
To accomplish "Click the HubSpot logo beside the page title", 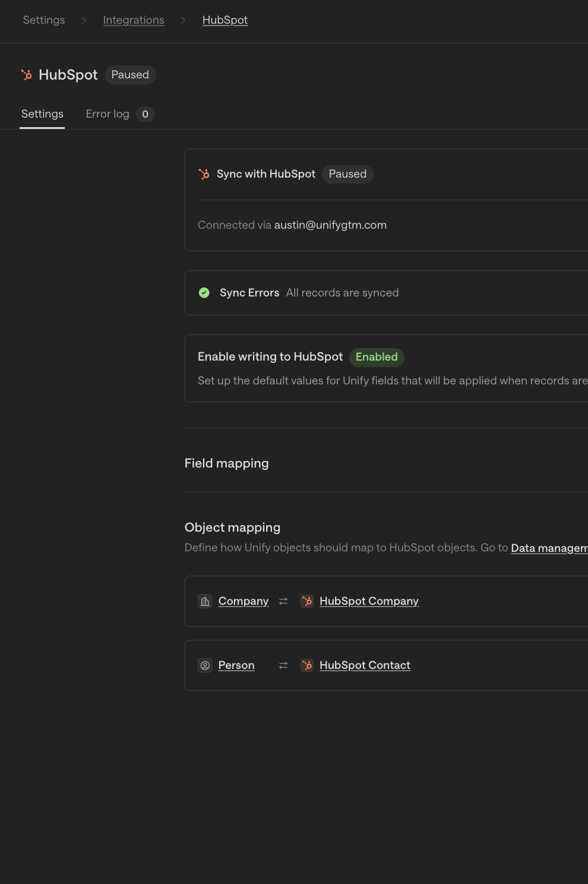I will [x=27, y=75].
